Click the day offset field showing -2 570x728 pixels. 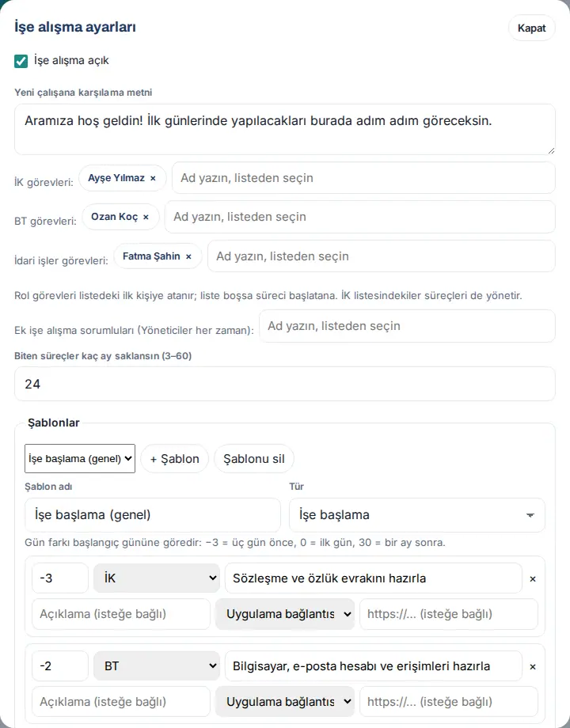[60, 665]
